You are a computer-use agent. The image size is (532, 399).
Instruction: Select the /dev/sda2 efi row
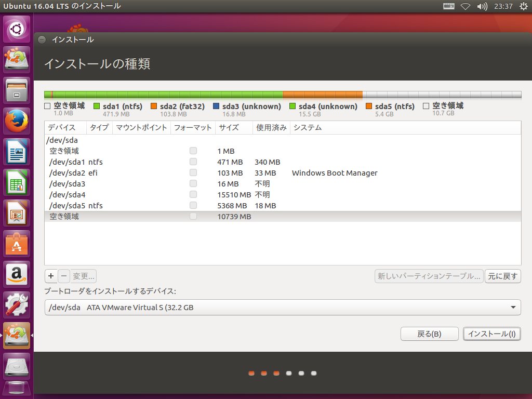point(283,172)
